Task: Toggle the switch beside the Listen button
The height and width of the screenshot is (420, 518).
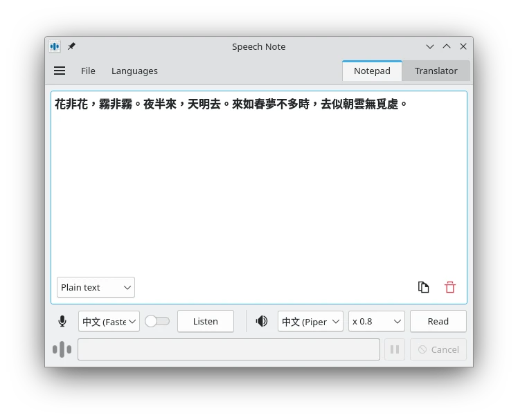Action: [x=157, y=321]
